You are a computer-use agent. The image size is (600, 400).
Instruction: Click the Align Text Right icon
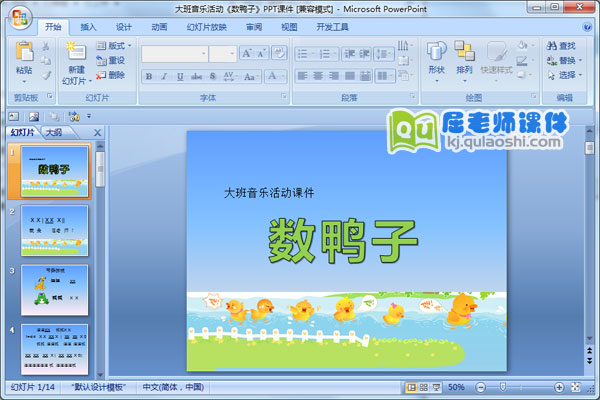(x=334, y=76)
